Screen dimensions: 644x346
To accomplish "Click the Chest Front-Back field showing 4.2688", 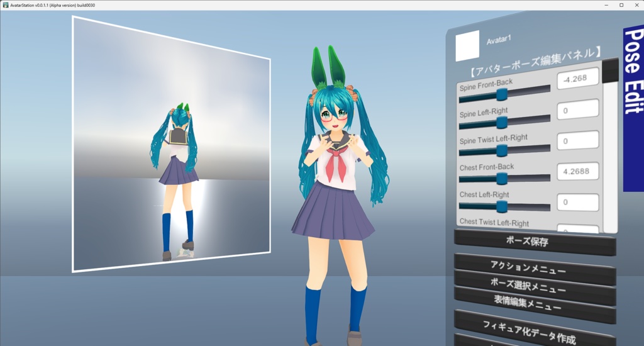I will [578, 171].
